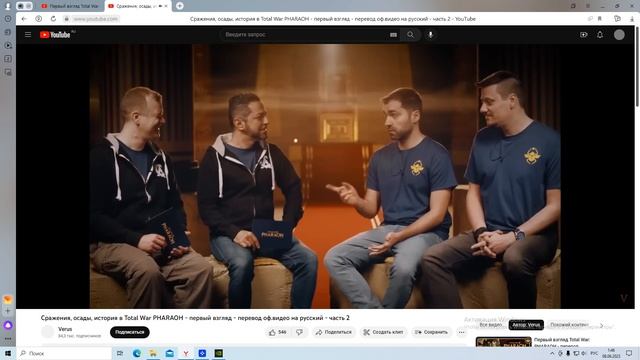Start voice search with the microphone icon
The image size is (640, 360).
(x=430, y=35)
